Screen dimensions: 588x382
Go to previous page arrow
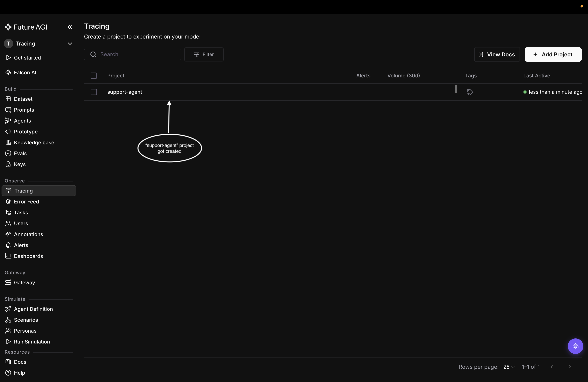pyautogui.click(x=552, y=367)
